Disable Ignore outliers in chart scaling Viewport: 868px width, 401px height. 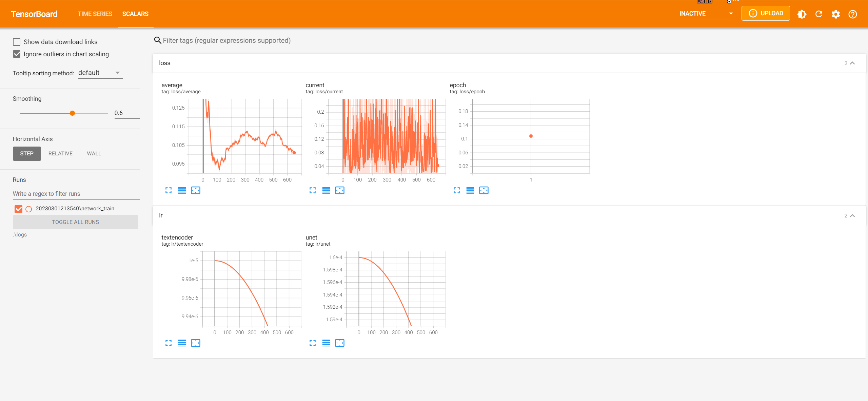(x=16, y=54)
